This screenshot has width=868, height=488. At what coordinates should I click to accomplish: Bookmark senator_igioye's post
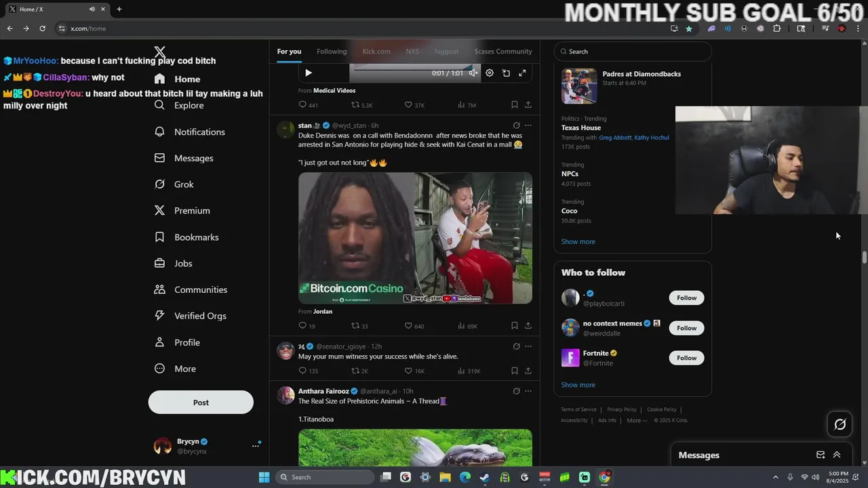[514, 371]
